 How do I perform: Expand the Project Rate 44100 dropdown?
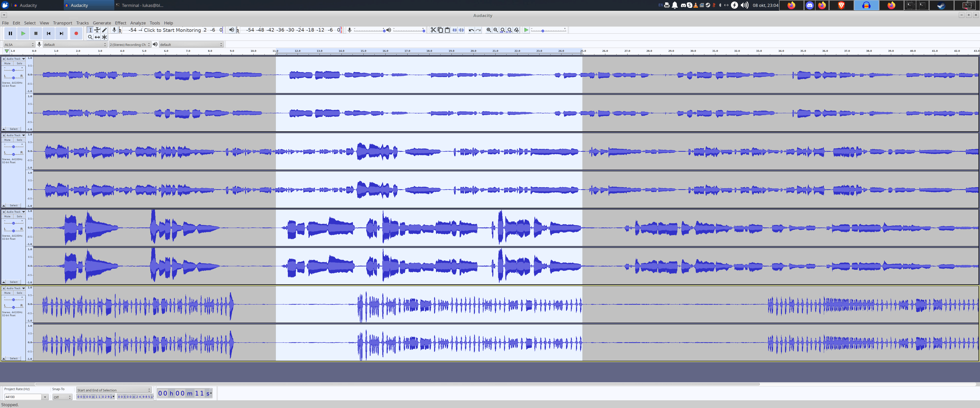pyautogui.click(x=44, y=397)
